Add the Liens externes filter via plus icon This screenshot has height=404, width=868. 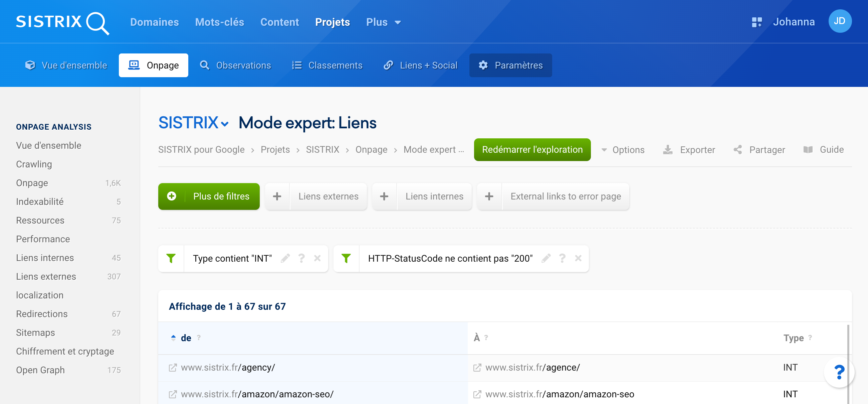277,196
